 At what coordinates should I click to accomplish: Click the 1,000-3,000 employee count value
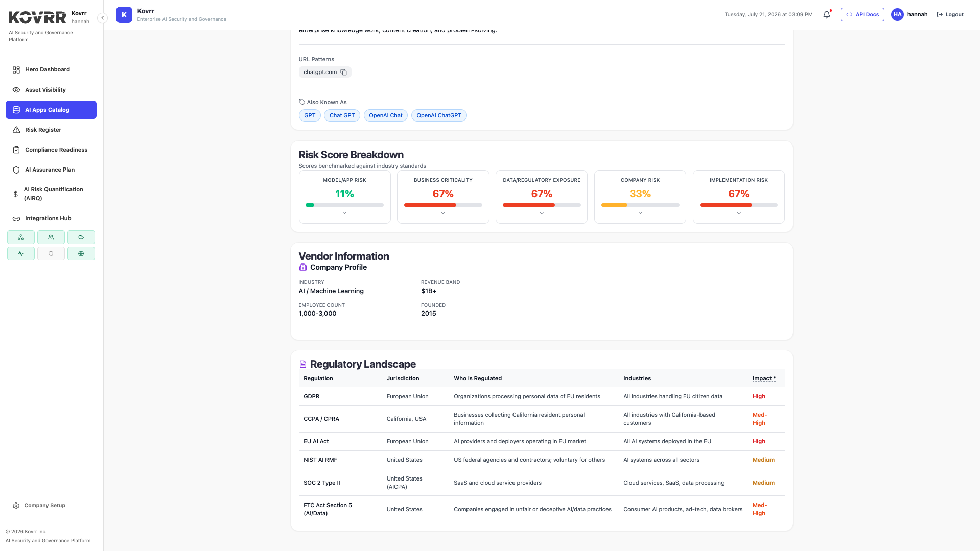pos(318,314)
